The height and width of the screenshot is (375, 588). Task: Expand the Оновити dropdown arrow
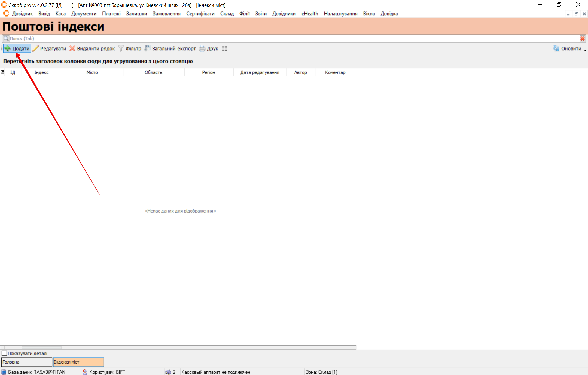click(x=585, y=50)
